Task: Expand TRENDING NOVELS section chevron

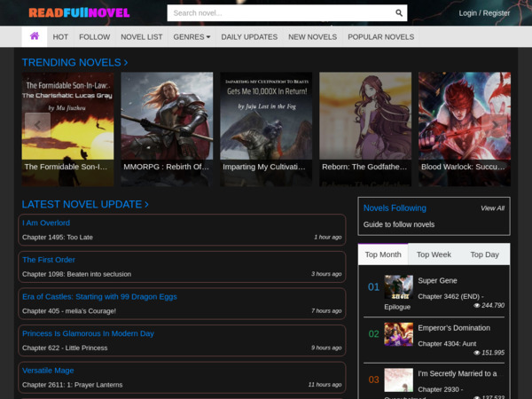Action: (126, 62)
